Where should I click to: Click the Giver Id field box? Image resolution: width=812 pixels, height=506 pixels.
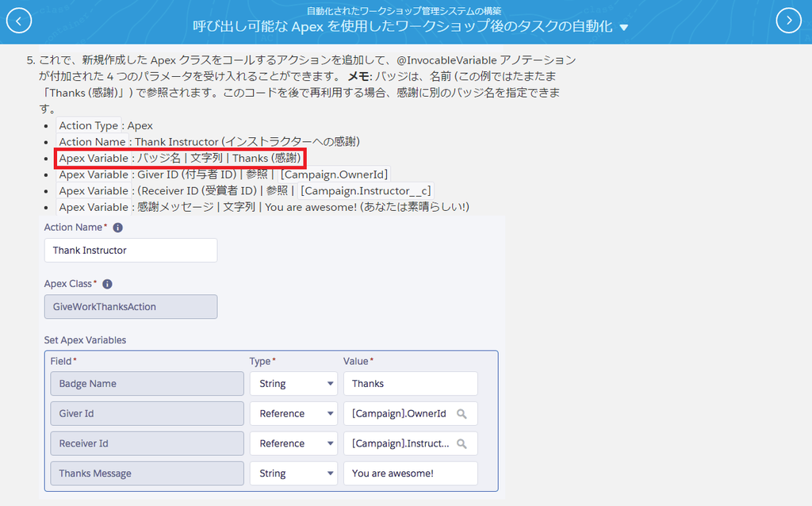(x=147, y=414)
